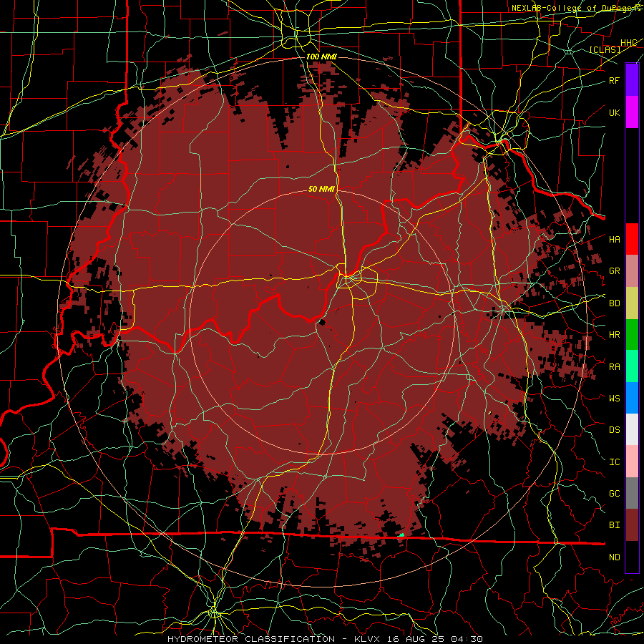Click the 'ND' legend label
The width and height of the screenshot is (644, 644).
coord(615,557)
